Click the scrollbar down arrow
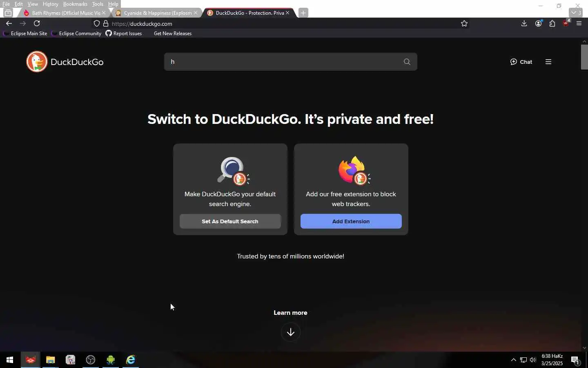This screenshot has height=368, width=588. (584, 348)
